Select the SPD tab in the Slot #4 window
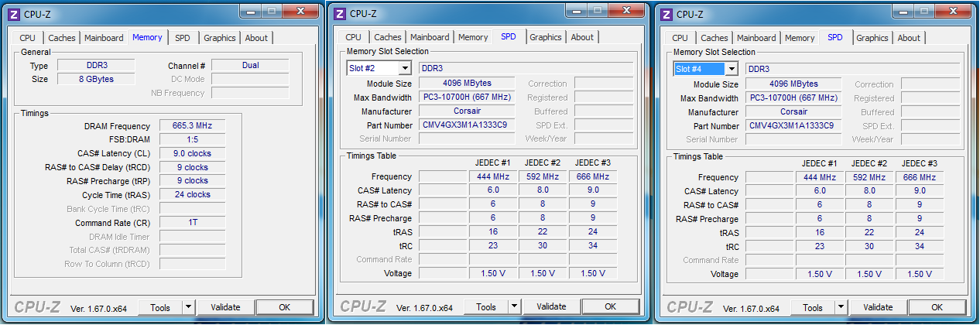The height and width of the screenshot is (325, 980). click(x=835, y=37)
